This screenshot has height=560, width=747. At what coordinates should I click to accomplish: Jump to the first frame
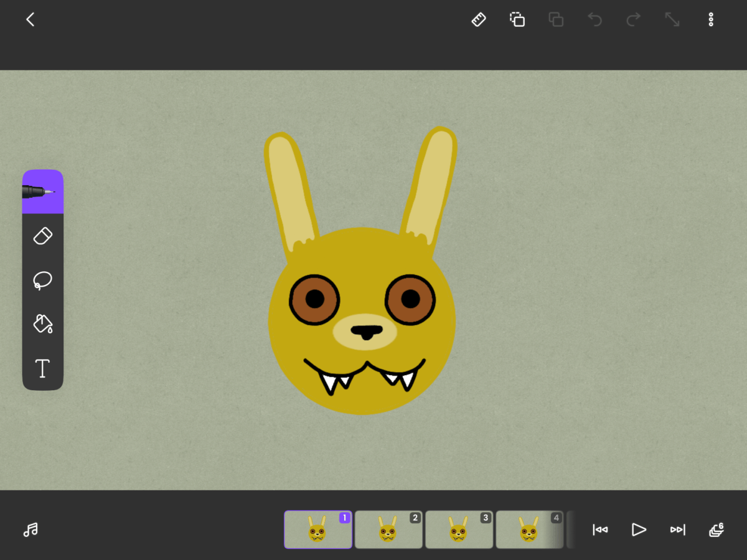point(600,530)
